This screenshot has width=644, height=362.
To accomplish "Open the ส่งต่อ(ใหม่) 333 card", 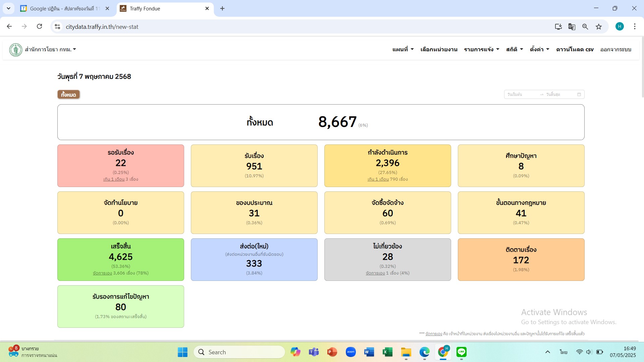I will click(x=254, y=259).
